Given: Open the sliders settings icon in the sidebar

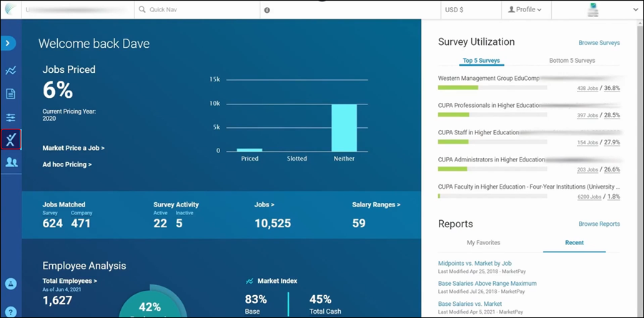Looking at the screenshot, I should 11,117.
